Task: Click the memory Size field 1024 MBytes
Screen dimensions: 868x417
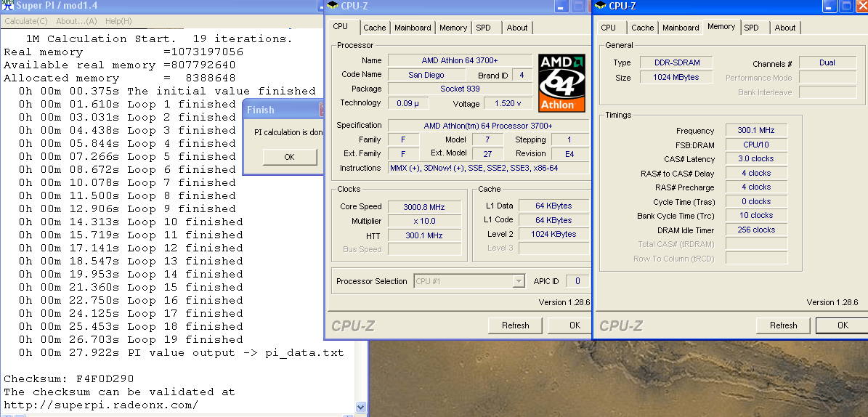Action: click(x=676, y=77)
